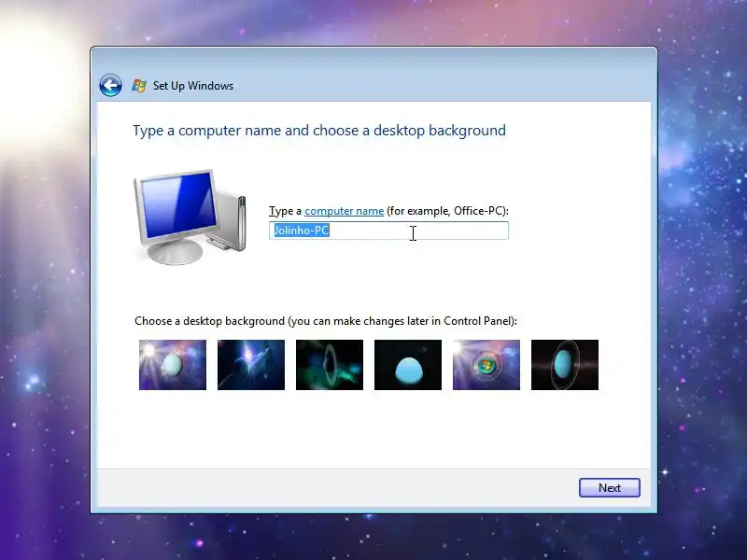Choose the ringed teal planet background

click(x=565, y=365)
